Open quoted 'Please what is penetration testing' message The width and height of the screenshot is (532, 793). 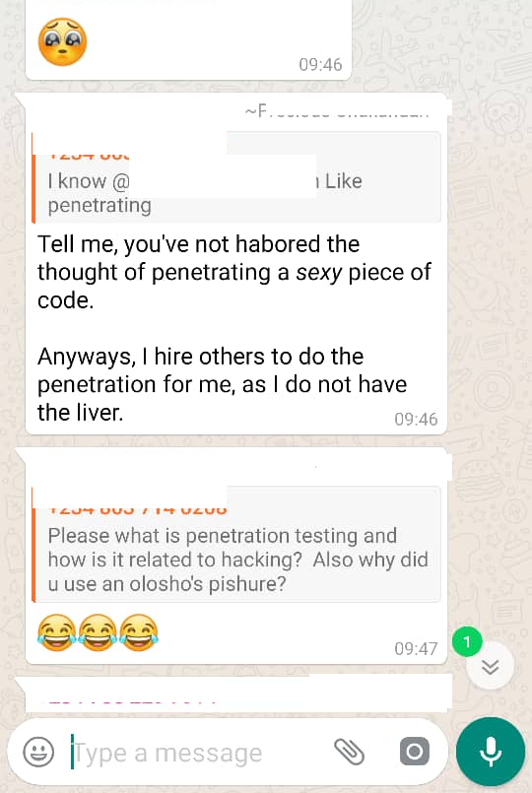(236, 545)
